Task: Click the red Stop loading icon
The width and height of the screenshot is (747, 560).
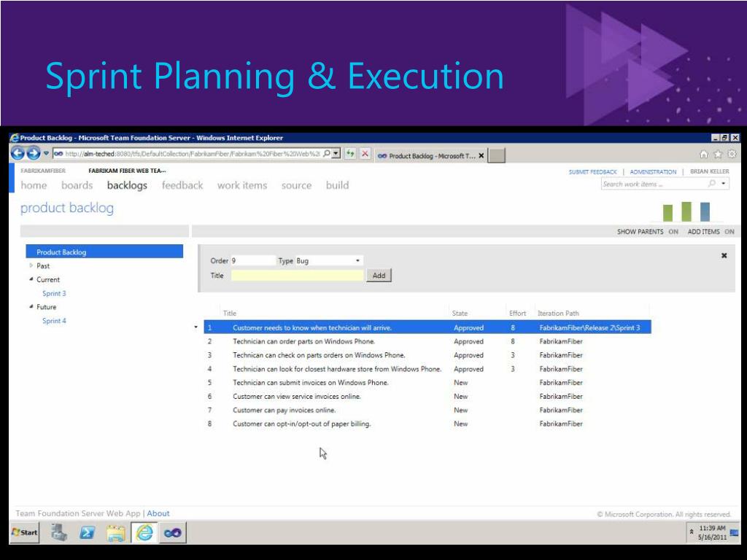Action: (365, 153)
